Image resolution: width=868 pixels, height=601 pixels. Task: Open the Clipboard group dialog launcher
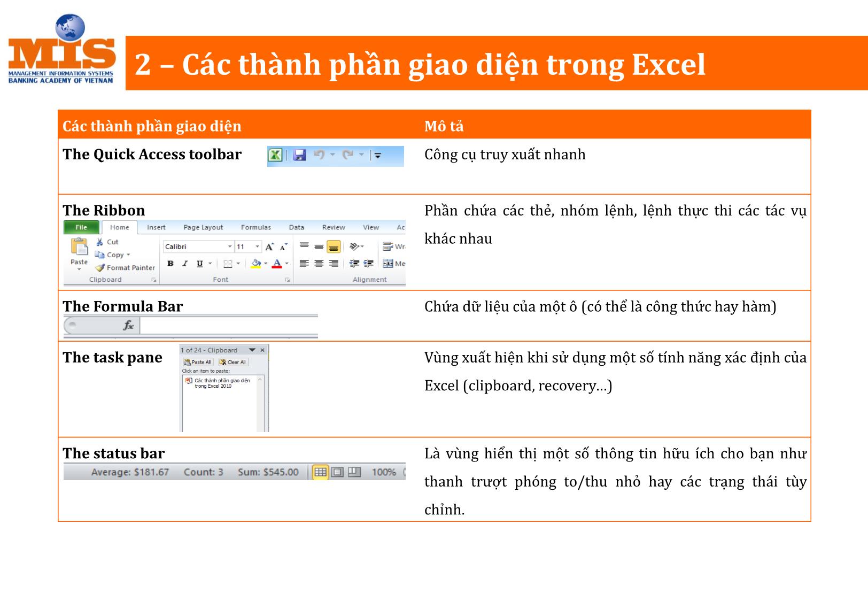[x=154, y=280]
